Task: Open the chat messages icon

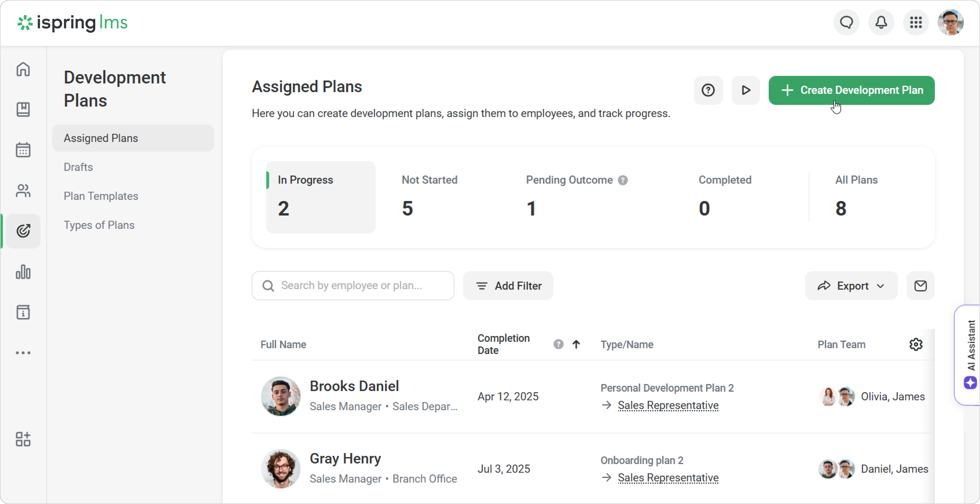Action: (x=847, y=23)
